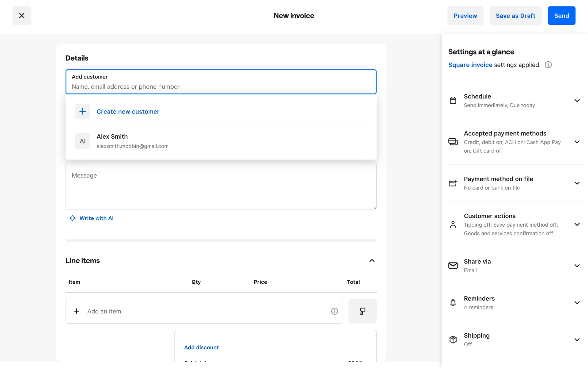Choose Create new customer option
The height and width of the screenshot is (368, 588).
click(128, 112)
